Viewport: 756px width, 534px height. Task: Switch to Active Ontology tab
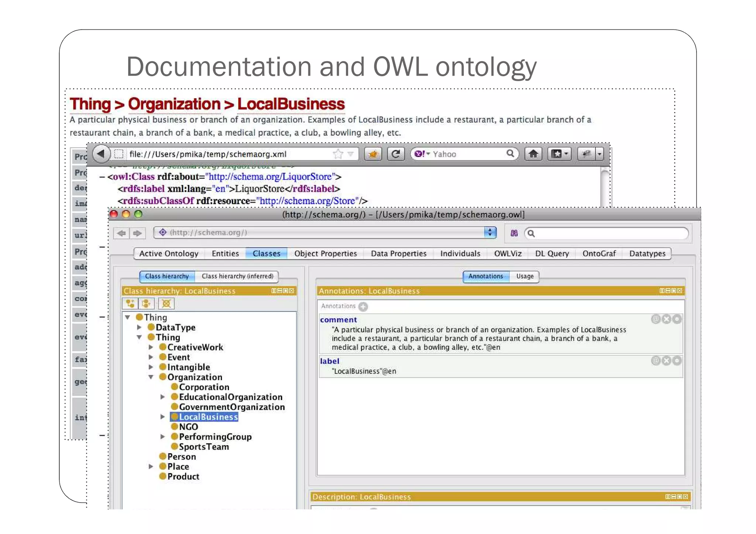pyautogui.click(x=169, y=254)
